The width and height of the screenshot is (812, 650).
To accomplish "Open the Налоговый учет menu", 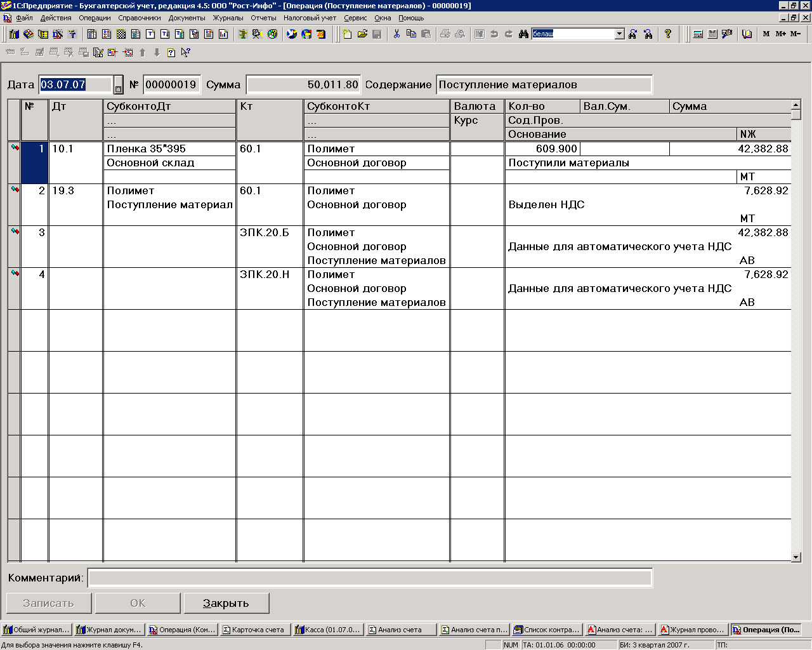I will (x=310, y=18).
